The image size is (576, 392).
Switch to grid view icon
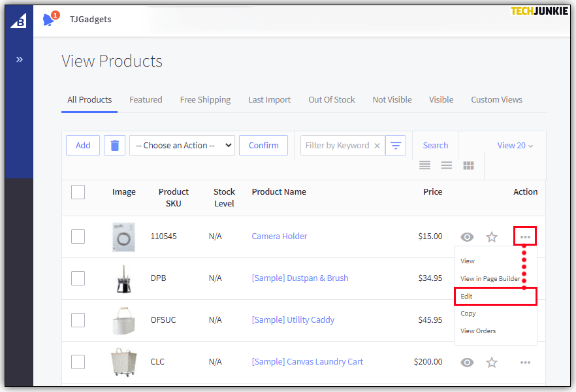(468, 165)
